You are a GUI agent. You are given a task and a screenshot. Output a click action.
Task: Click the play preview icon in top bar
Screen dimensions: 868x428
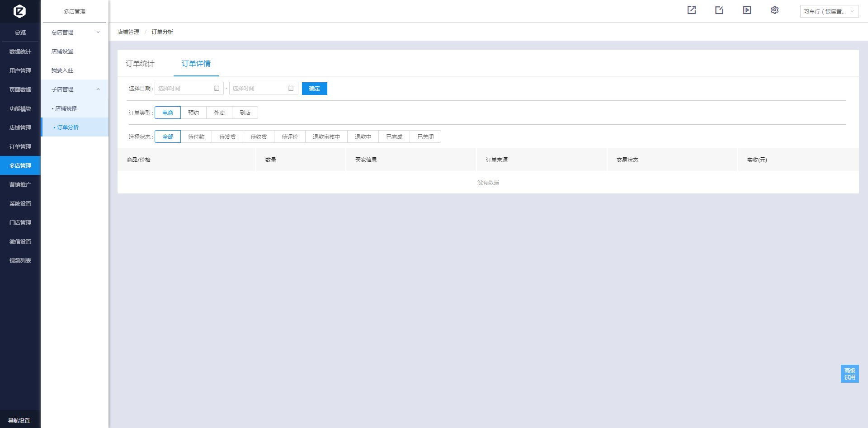click(x=747, y=10)
